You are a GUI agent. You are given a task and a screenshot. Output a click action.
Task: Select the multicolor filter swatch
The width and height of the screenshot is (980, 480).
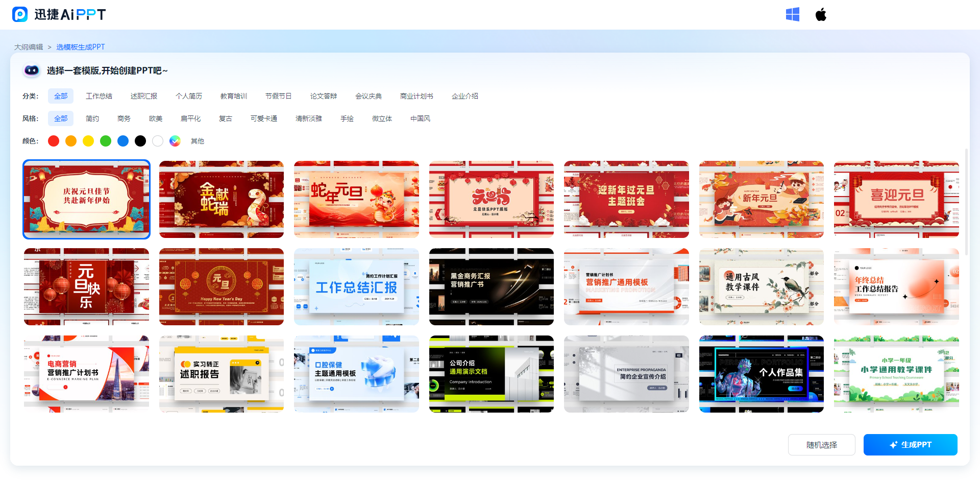click(x=175, y=141)
